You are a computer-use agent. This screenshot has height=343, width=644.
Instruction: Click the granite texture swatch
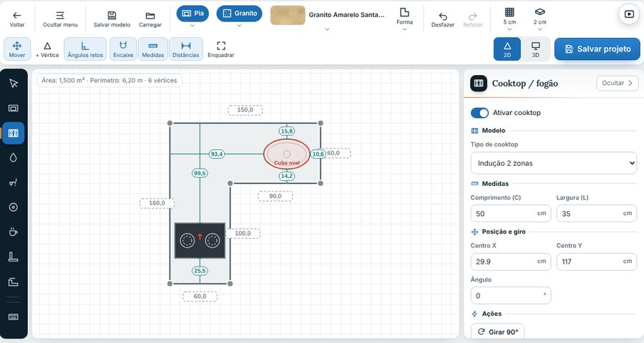coord(288,15)
